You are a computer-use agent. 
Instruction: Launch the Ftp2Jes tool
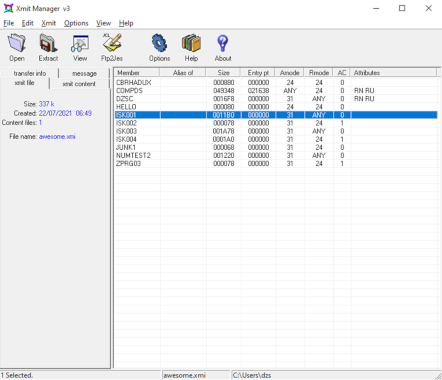(112, 48)
